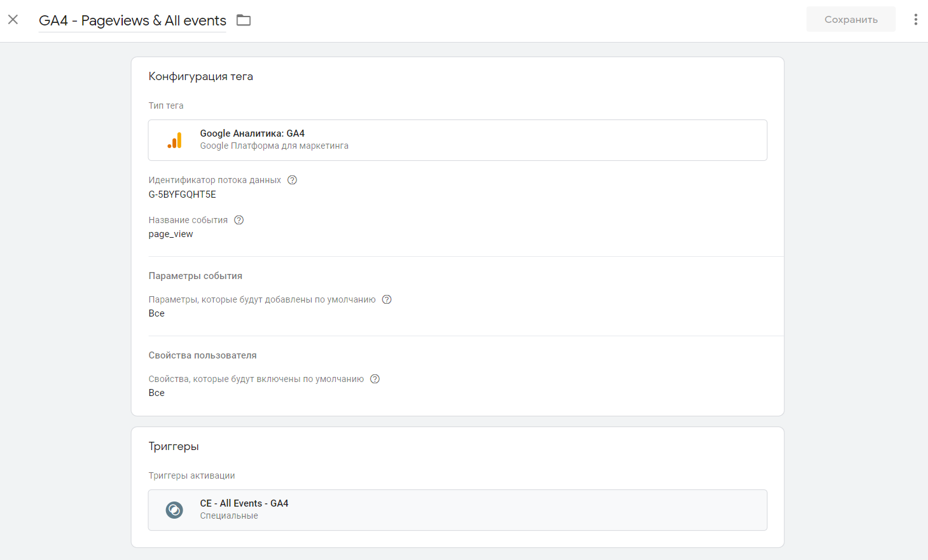Expand the Параметры события section
The image size is (928, 560).
point(195,276)
